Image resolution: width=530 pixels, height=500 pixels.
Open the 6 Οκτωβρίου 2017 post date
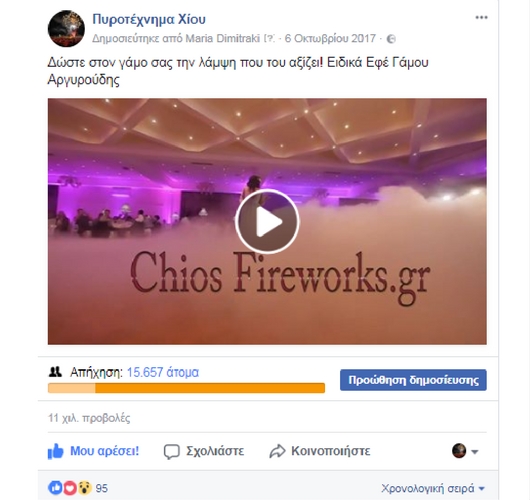pos(330,39)
